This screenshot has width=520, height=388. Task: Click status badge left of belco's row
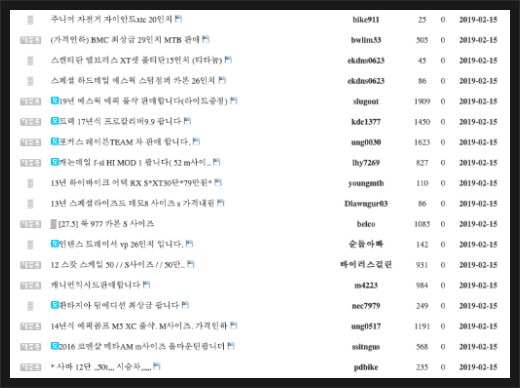tap(30, 224)
